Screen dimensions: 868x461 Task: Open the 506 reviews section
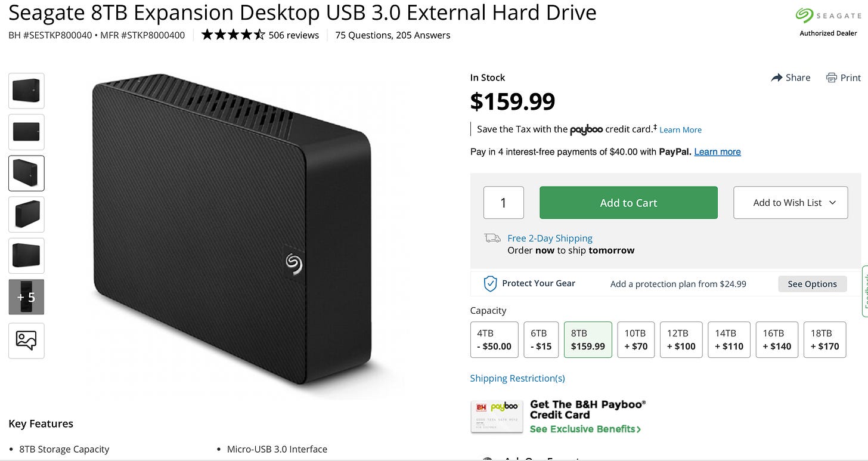click(x=294, y=35)
